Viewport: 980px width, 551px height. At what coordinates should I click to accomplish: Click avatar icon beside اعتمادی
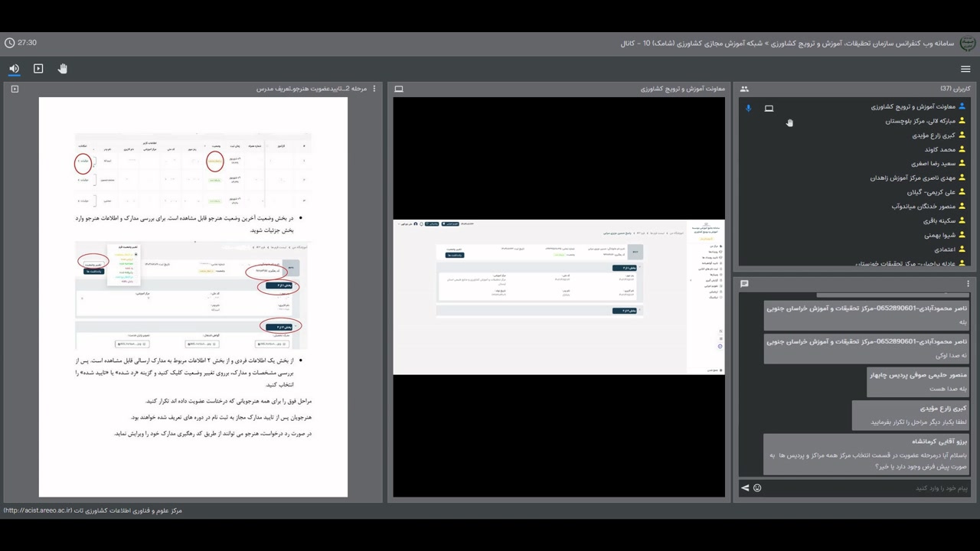[x=962, y=249]
